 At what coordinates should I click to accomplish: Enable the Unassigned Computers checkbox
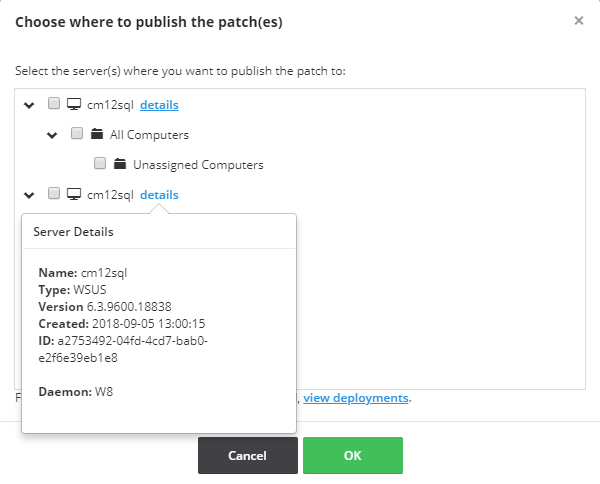coord(100,164)
